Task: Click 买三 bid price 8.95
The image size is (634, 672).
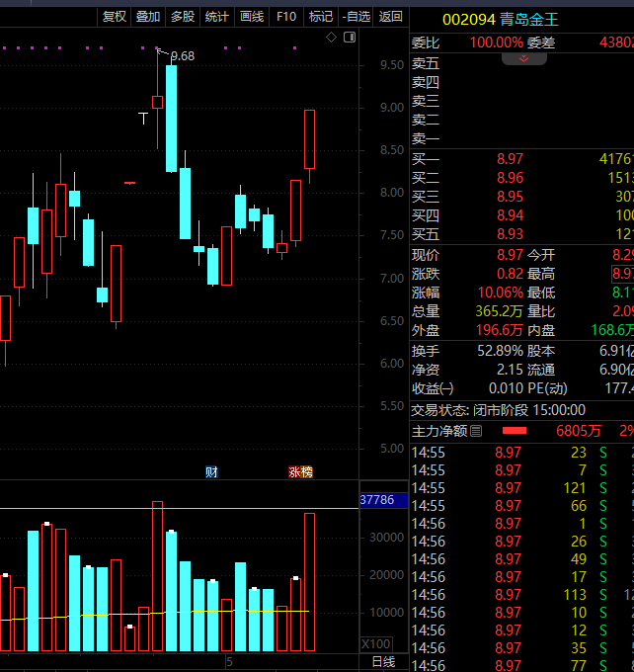Action: (x=510, y=197)
